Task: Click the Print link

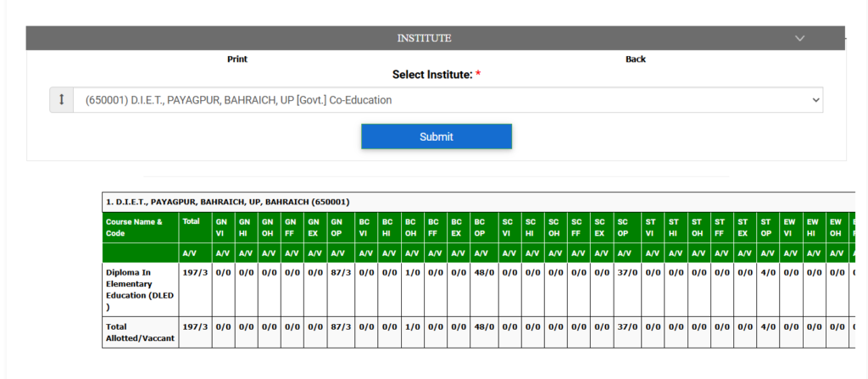Action: click(237, 59)
